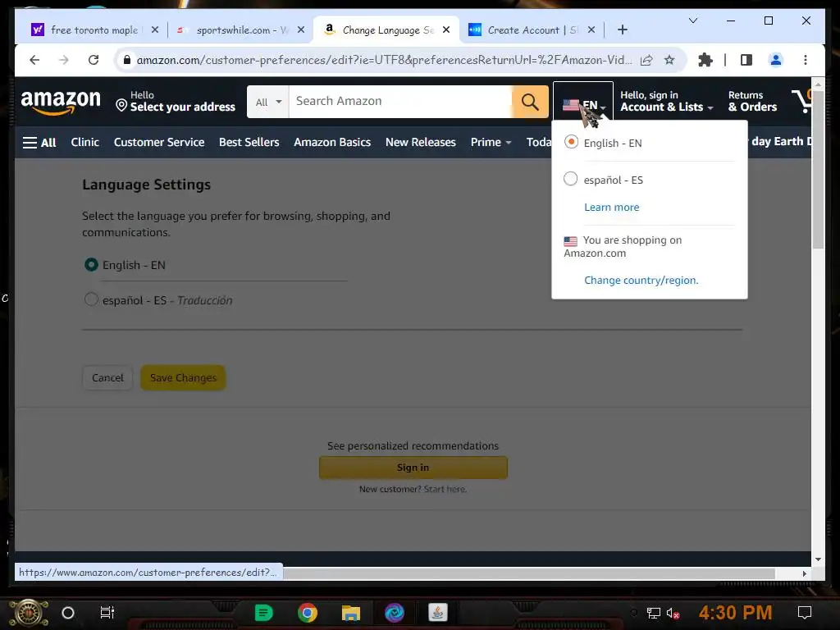The height and width of the screenshot is (630, 840).
Task: Click Save Changes button
Action: click(x=183, y=377)
